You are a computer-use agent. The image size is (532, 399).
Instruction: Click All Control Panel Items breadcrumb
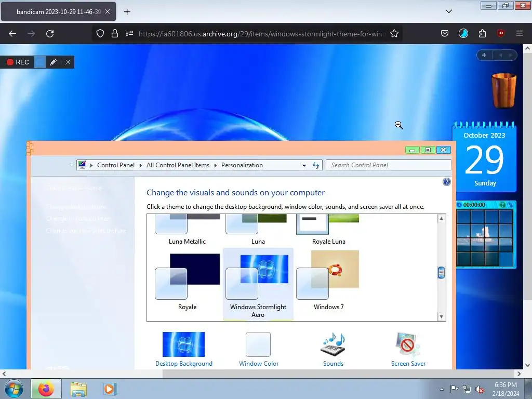click(x=178, y=165)
